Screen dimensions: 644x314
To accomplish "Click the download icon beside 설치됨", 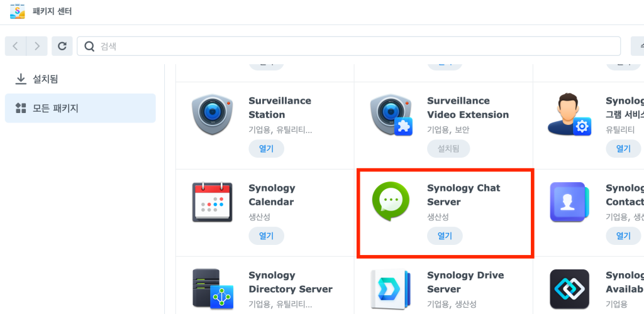I will [21, 79].
